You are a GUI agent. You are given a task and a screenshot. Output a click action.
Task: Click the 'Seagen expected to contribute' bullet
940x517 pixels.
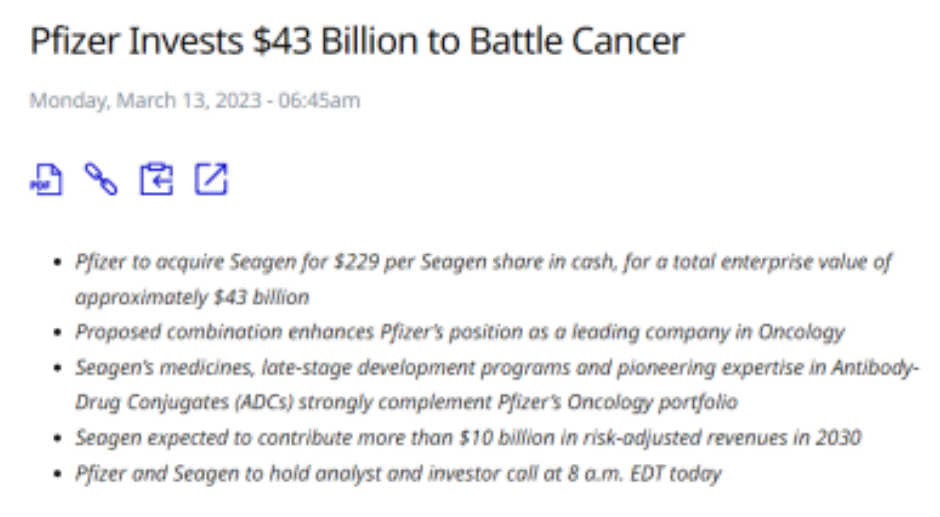[x=468, y=437]
